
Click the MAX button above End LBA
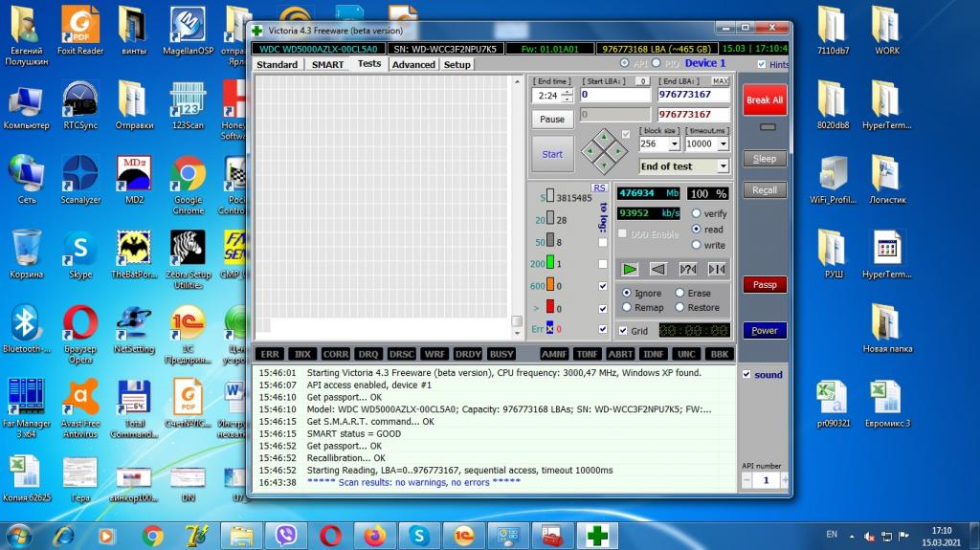point(720,81)
